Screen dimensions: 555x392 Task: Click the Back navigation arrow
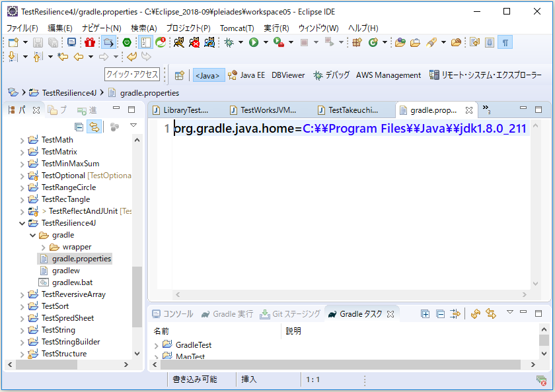[x=79, y=57]
